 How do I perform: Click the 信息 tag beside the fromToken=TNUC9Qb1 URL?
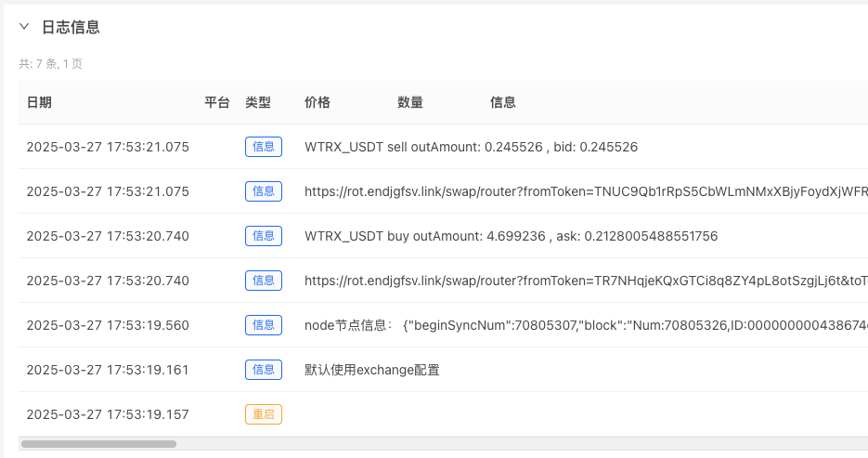coord(264,191)
